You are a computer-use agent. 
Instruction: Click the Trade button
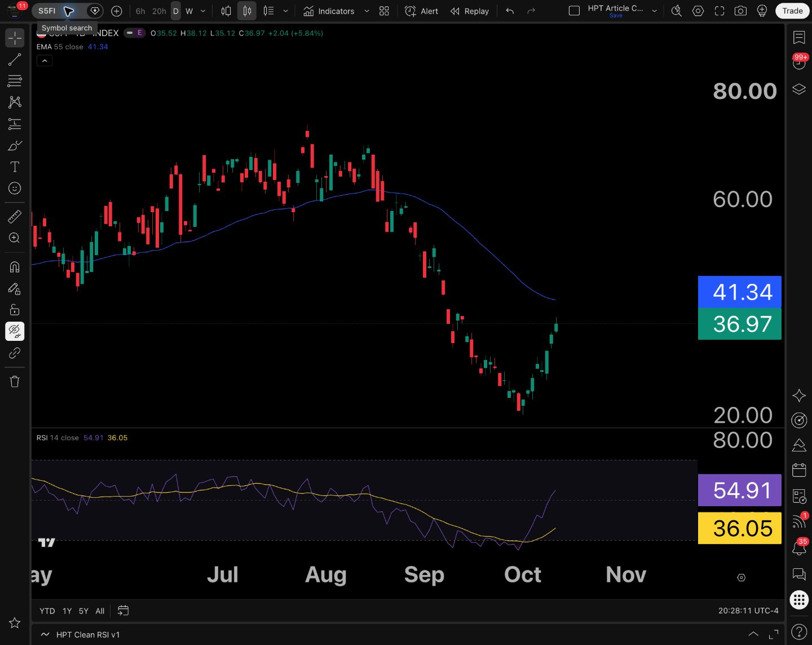(792, 11)
